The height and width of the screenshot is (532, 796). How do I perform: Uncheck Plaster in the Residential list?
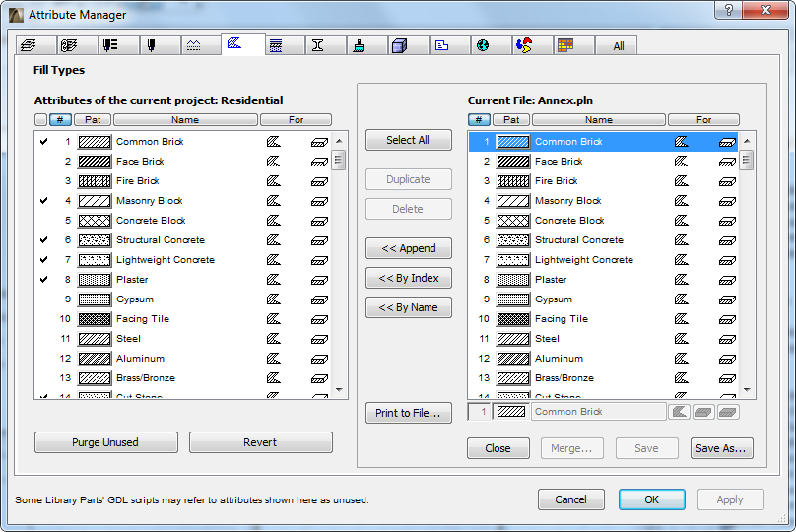(44, 280)
